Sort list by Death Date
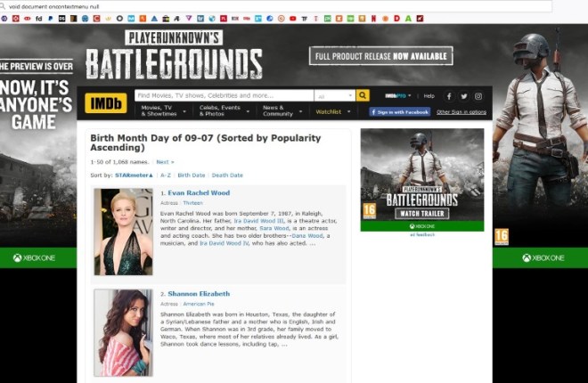The height and width of the screenshot is (383, 588). pos(227,175)
